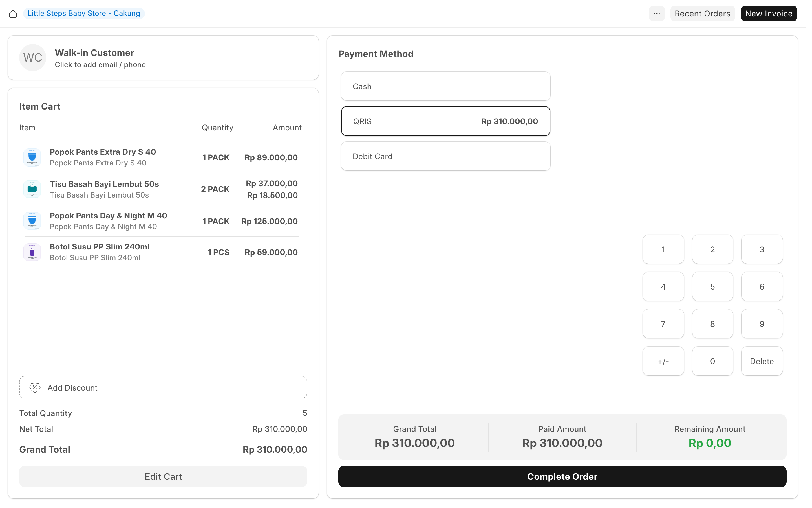This screenshot has width=812, height=508.
Task: Tap keypad number 7
Action: 663,324
